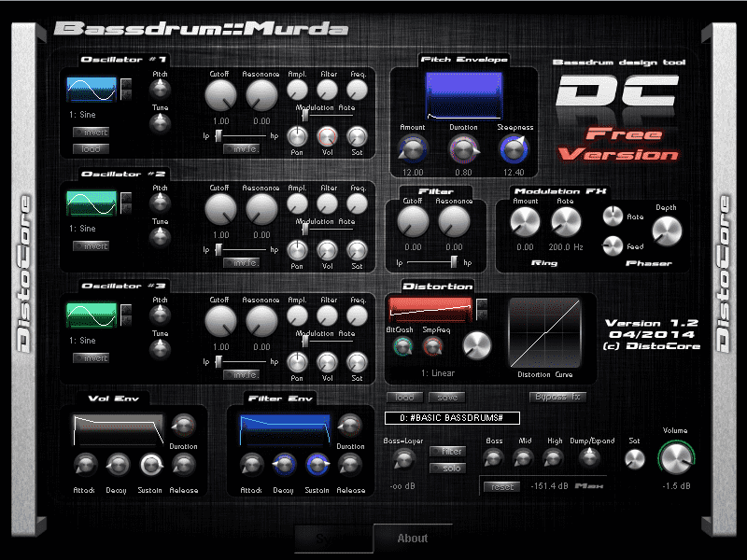
Task: Click the Ring modulation Amount knob
Action: [525, 222]
